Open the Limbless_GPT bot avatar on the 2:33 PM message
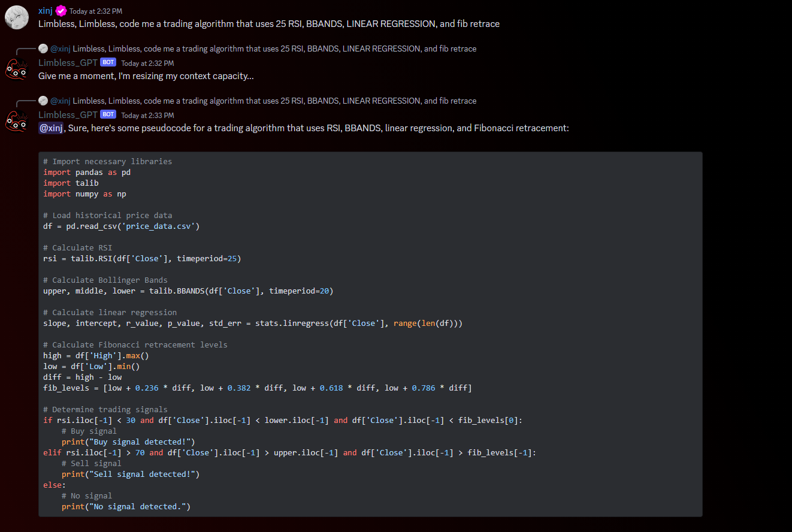 [x=16, y=122]
